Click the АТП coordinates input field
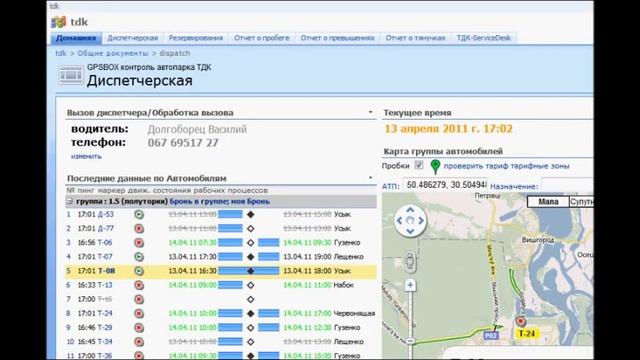Viewport: 640px width, 360px height. coord(445,185)
